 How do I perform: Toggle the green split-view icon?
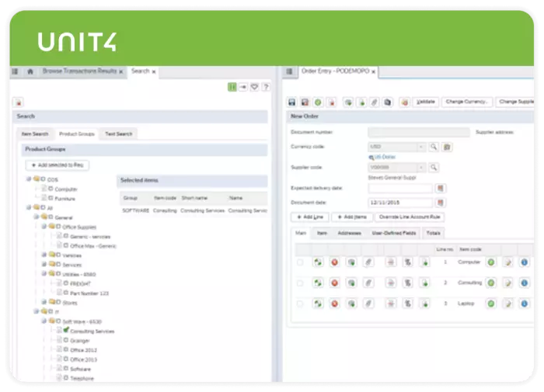(x=232, y=87)
